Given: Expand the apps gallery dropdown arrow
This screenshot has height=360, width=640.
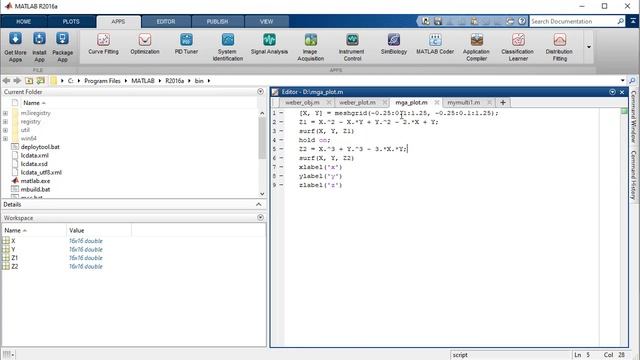Looking at the screenshot, I should tap(589, 47).
